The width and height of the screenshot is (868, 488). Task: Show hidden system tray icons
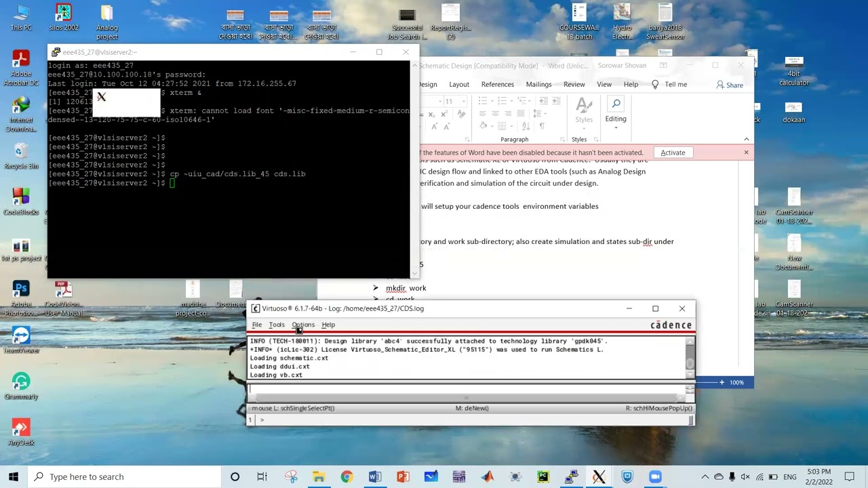(x=705, y=476)
